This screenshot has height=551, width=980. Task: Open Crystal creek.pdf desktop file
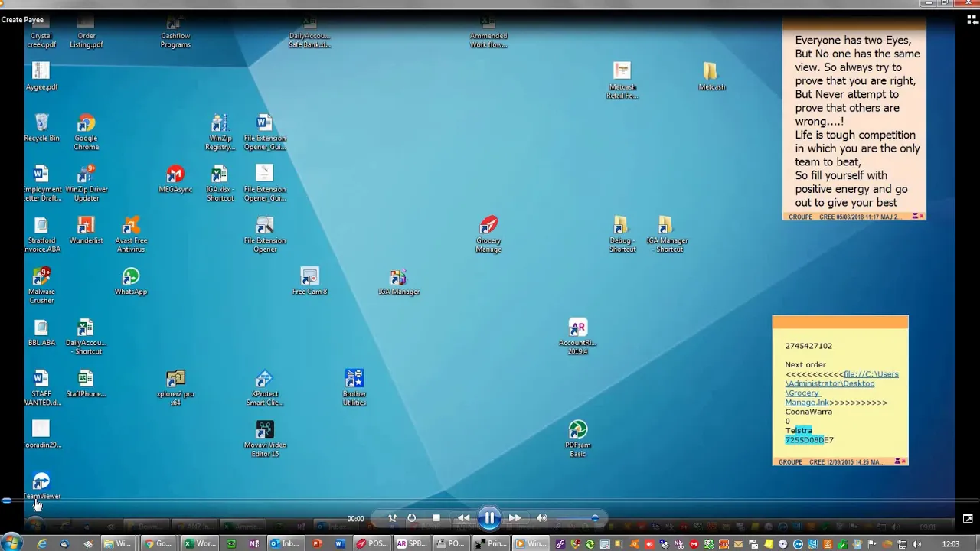click(41, 31)
